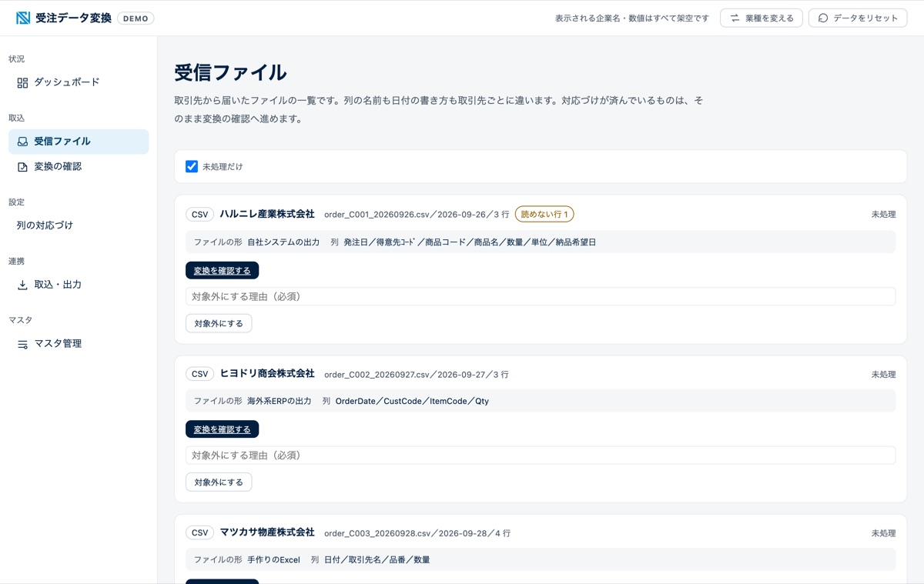Click the 自社システムの出力 file format text
The width and height of the screenshot is (924, 584).
[283, 242]
